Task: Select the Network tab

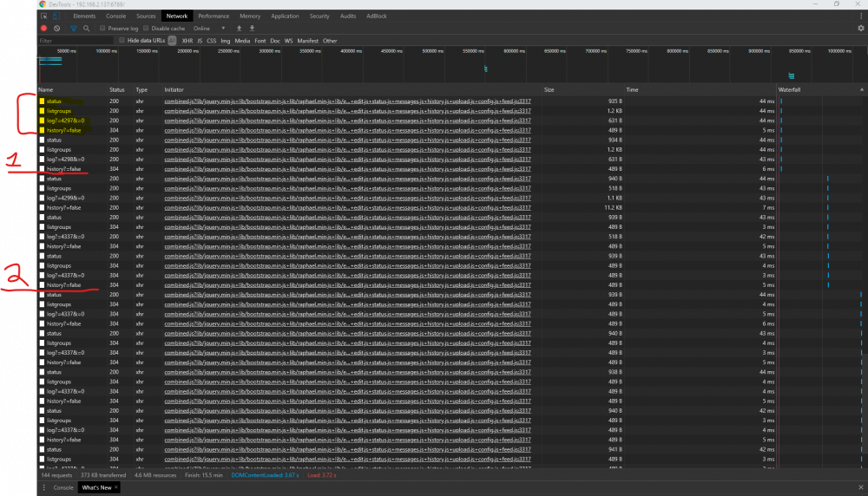Action: (177, 16)
